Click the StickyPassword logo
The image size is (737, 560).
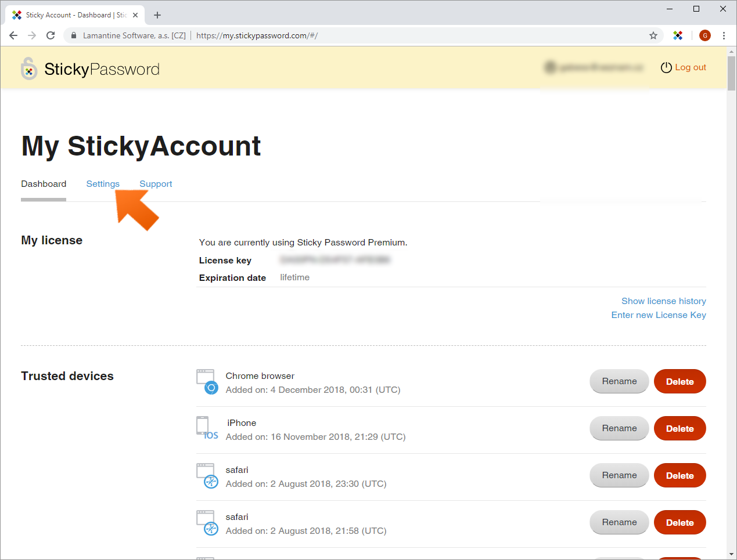click(x=90, y=68)
